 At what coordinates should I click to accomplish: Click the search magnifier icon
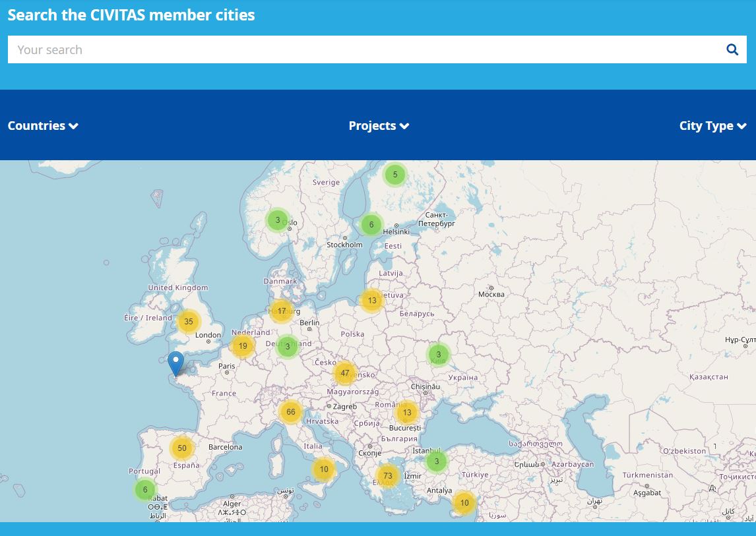pyautogui.click(x=732, y=49)
